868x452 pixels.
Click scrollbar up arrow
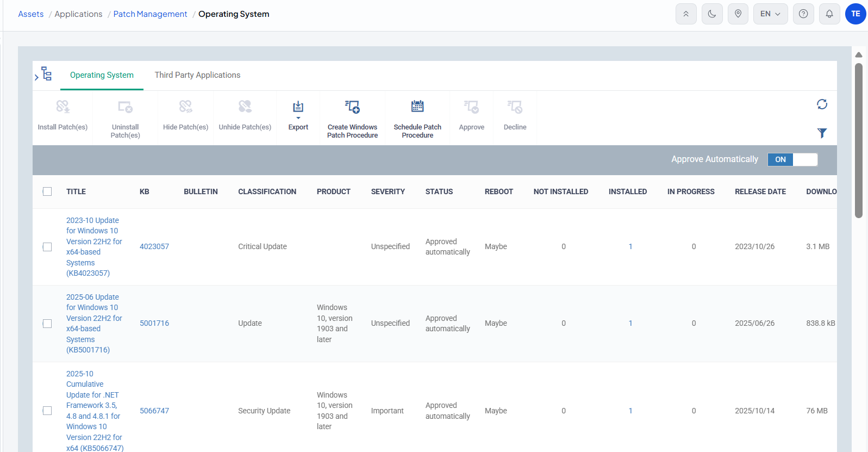click(x=859, y=54)
